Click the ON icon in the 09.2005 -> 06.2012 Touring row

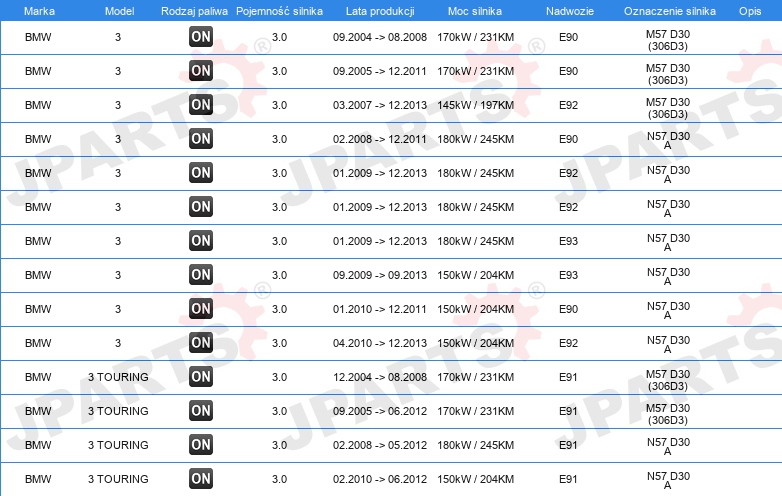[201, 411]
